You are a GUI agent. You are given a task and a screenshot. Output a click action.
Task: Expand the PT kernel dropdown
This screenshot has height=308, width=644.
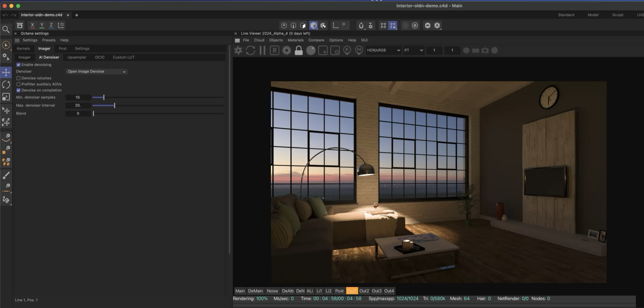coord(413,50)
